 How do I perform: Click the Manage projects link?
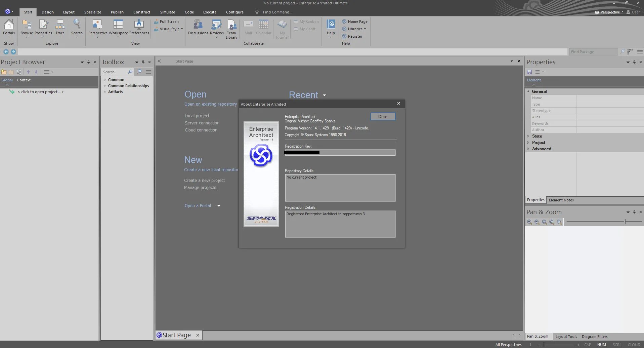coord(200,188)
